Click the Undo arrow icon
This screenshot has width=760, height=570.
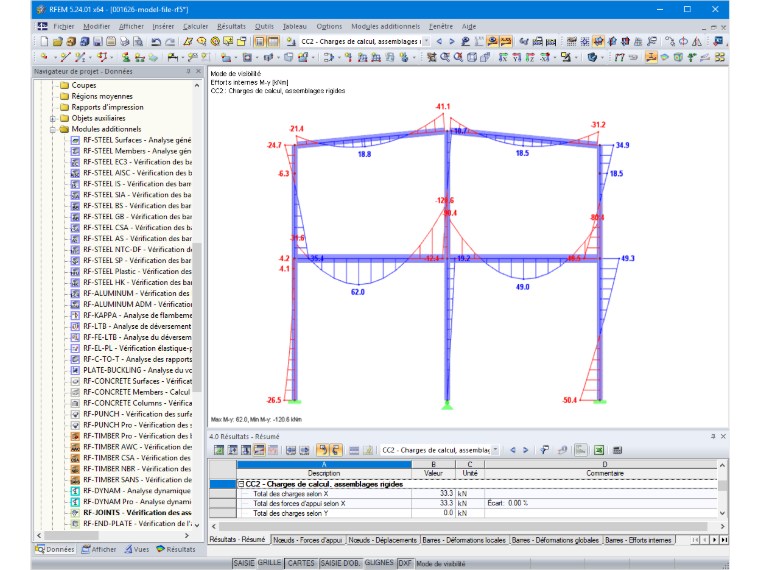156,42
